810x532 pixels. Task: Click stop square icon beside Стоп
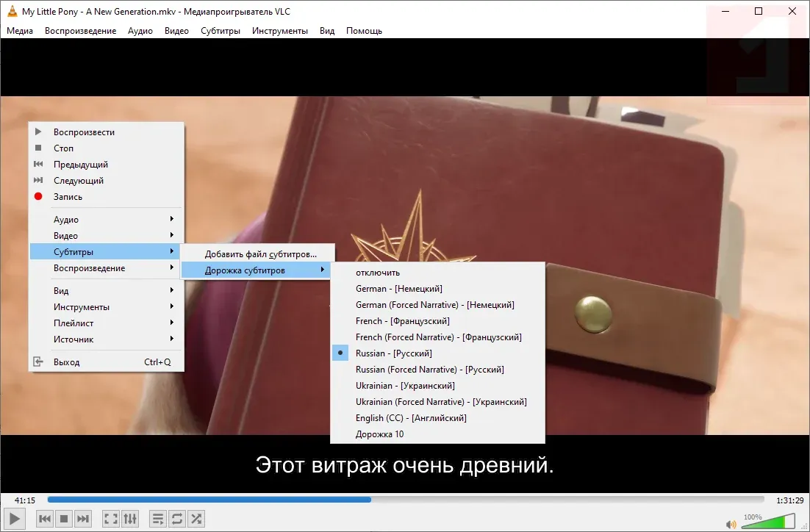(x=38, y=148)
